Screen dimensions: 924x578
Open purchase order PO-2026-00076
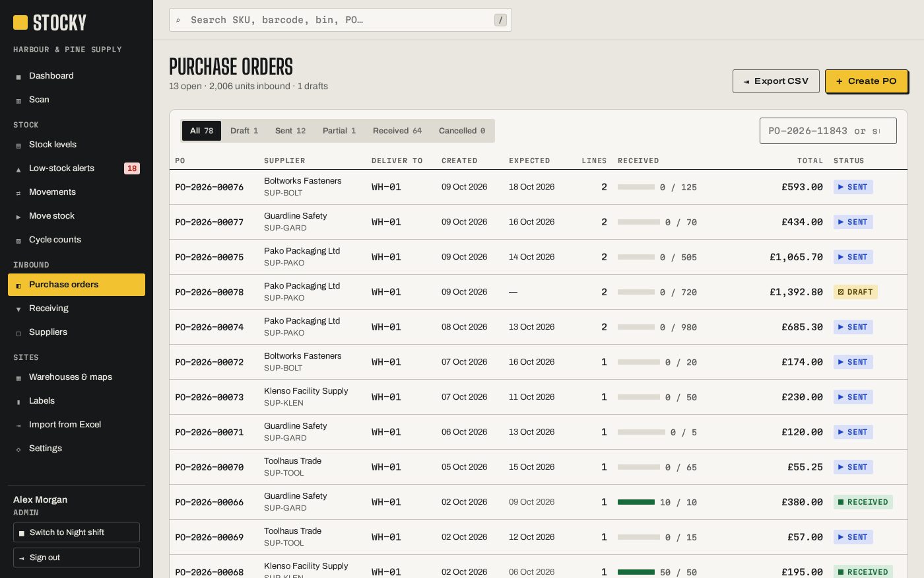(209, 187)
